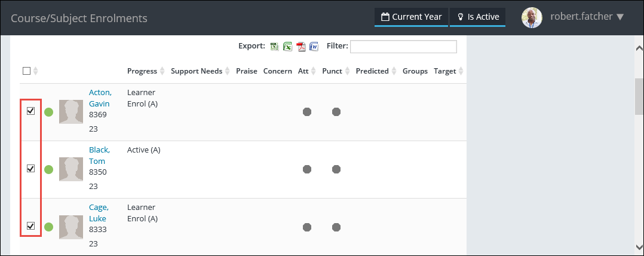Click Tom Black's attendance indicator dot
The image size is (644, 256).
tap(307, 169)
